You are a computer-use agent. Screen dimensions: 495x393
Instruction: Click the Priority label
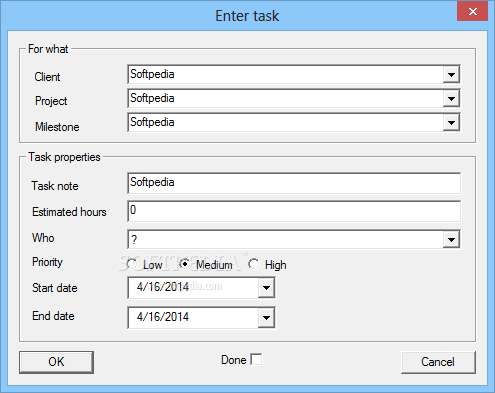pyautogui.click(x=47, y=262)
